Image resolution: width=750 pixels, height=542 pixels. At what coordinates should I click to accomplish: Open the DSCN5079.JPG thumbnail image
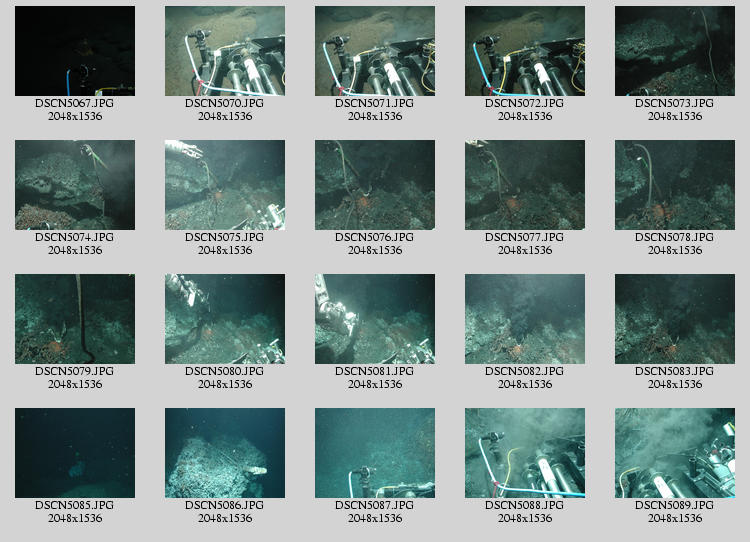pyautogui.click(x=75, y=319)
